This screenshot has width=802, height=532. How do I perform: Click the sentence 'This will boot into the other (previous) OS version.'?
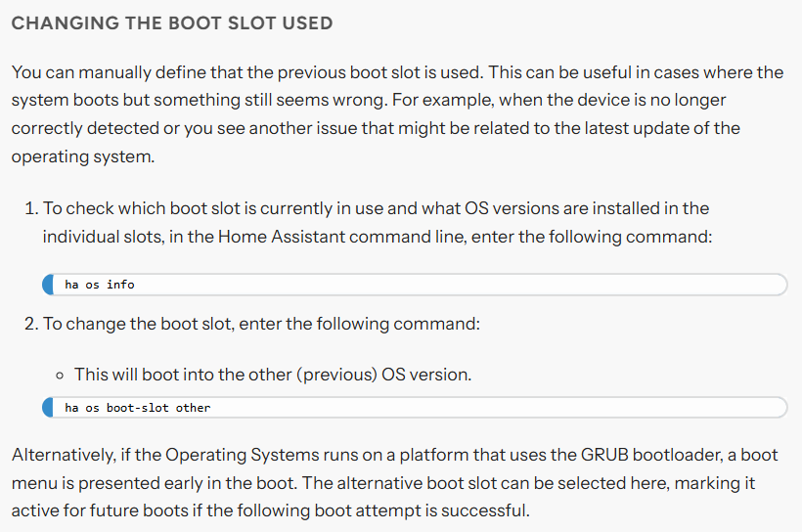273,375
